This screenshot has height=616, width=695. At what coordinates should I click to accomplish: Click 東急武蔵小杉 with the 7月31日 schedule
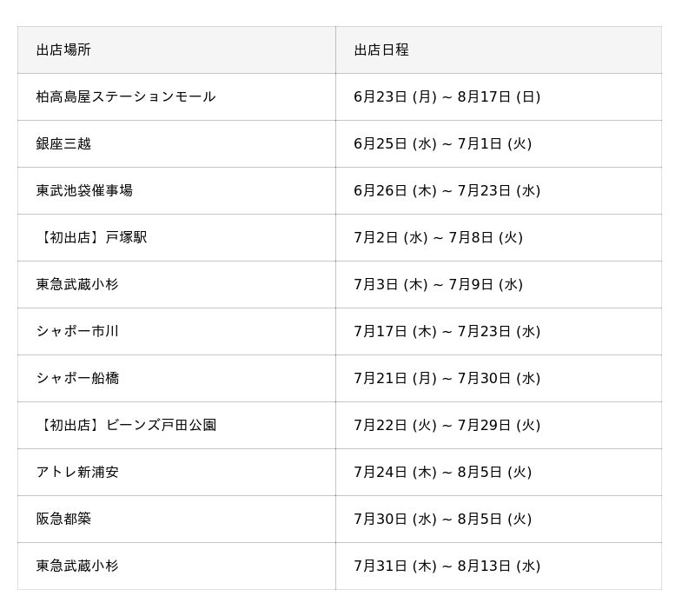[77, 566]
